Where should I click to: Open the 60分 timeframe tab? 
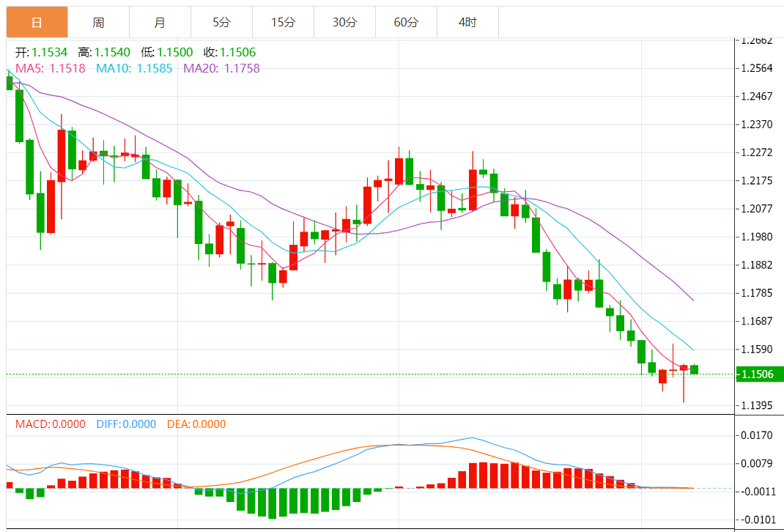click(x=406, y=22)
